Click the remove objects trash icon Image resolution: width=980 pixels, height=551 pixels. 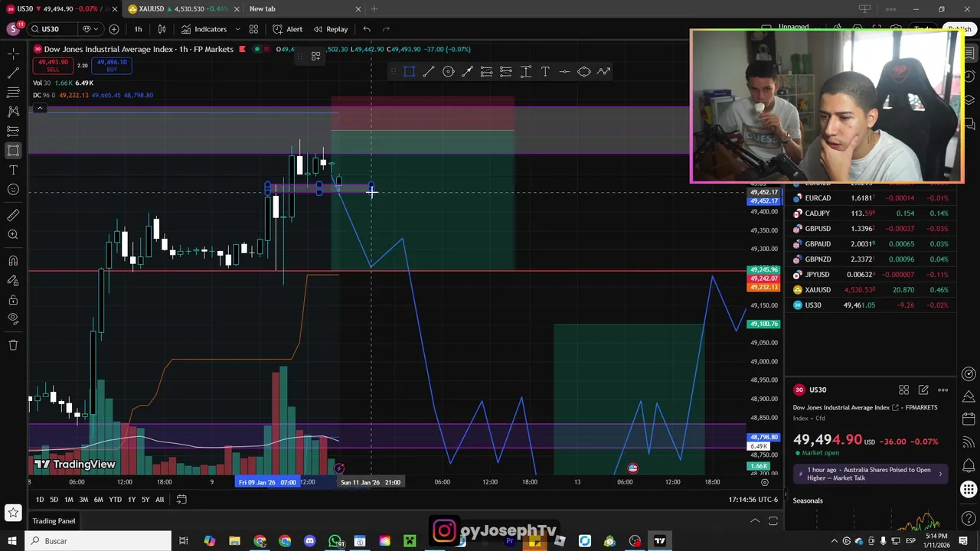13,345
